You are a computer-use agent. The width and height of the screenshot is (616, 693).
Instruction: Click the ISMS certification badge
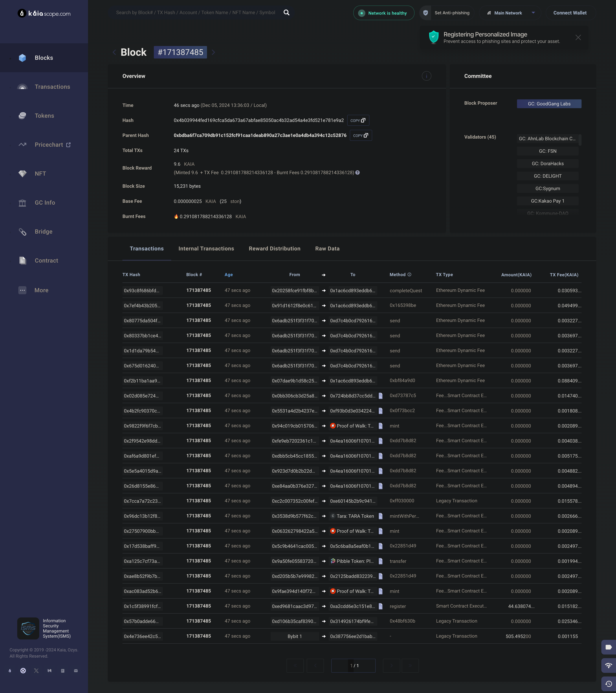coord(28,628)
